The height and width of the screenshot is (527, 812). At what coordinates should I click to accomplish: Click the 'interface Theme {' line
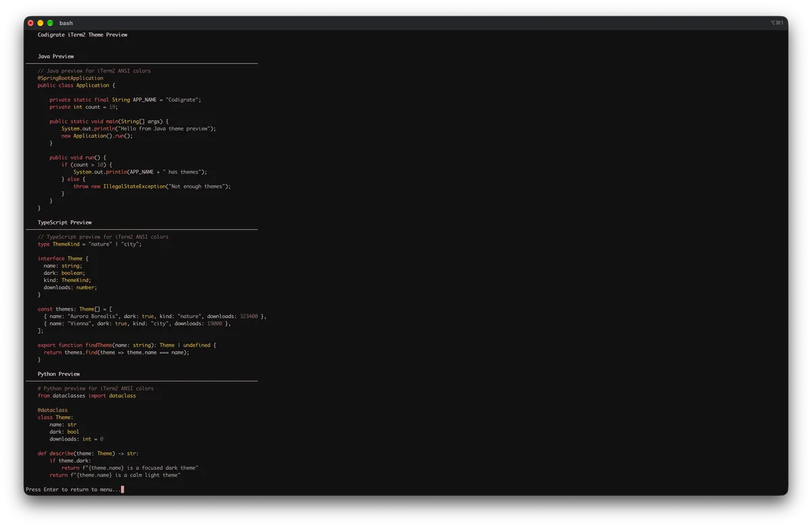(x=63, y=258)
